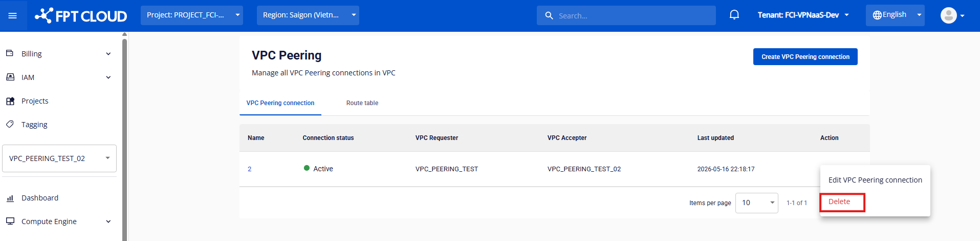Click the Billing sidebar icon

(x=10, y=53)
